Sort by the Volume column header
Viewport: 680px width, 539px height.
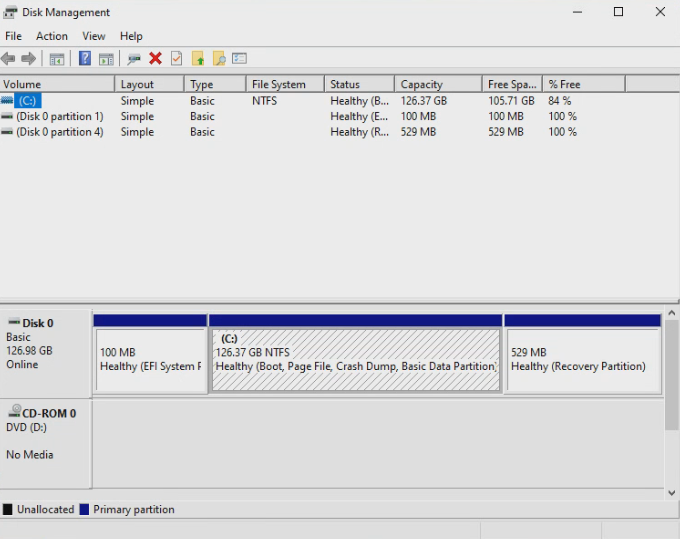tap(57, 84)
